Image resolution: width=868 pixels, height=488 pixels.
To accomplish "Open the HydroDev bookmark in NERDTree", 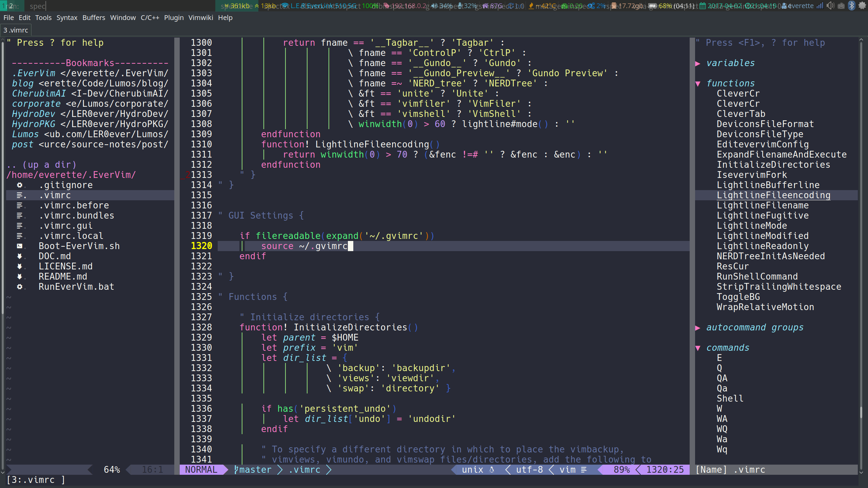I will (x=33, y=114).
